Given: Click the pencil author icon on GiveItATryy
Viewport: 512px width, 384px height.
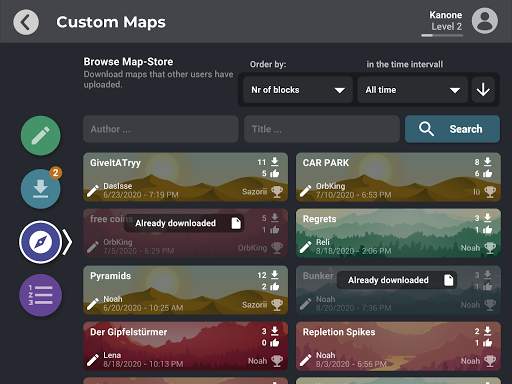Looking at the screenshot, I should coord(93,191).
